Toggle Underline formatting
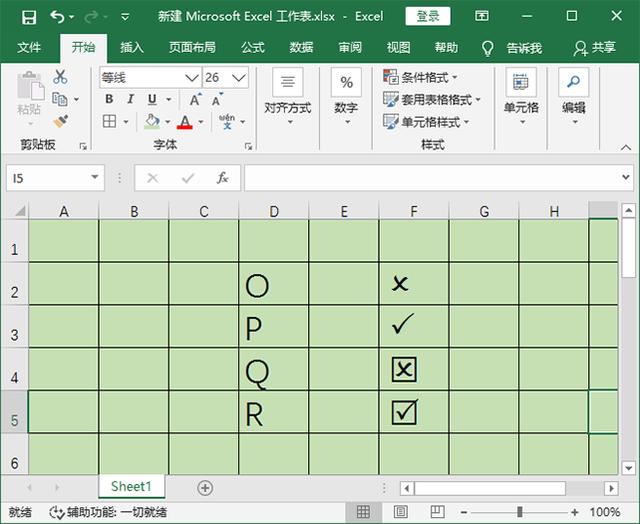The width and height of the screenshot is (640, 524). (152, 99)
